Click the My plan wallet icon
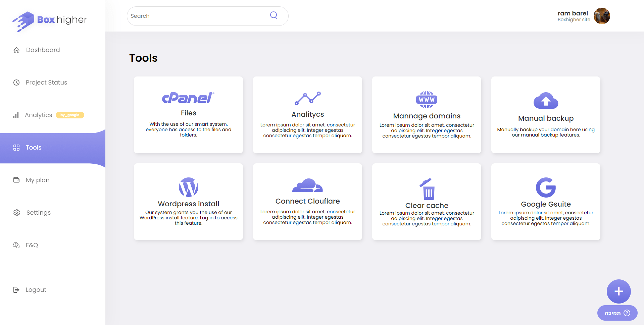644x325 pixels. [x=16, y=180]
